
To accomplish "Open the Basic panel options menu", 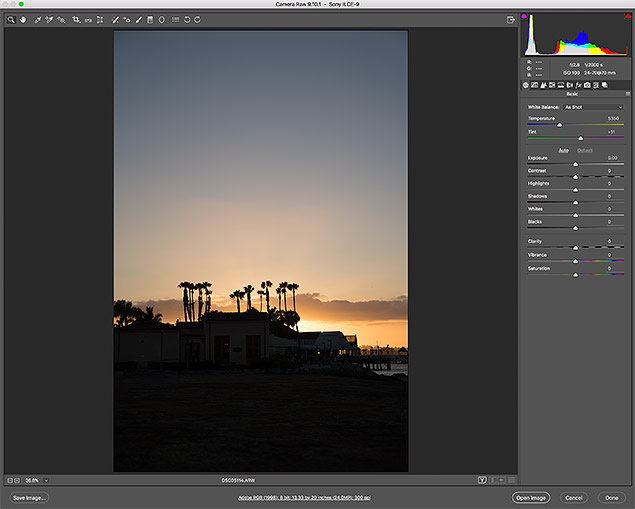I will [627, 95].
